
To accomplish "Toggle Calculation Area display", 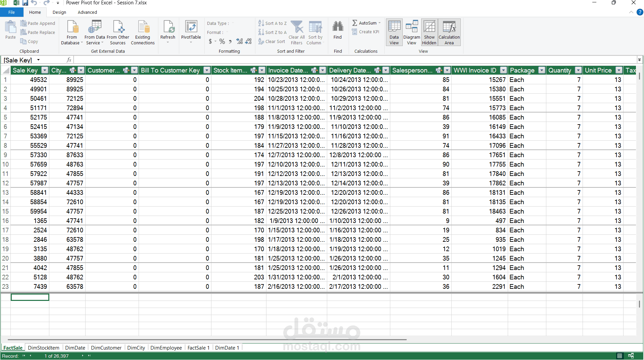I will [x=449, y=32].
